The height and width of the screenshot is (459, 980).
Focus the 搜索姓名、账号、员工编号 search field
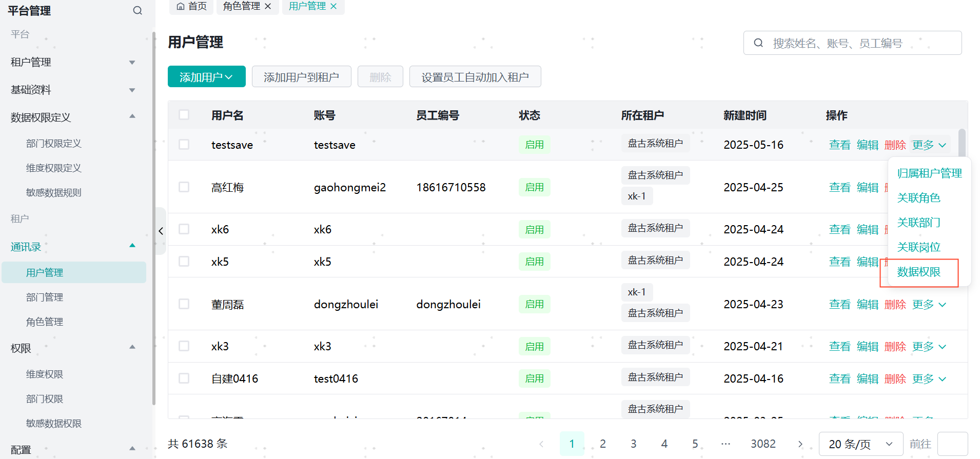853,43
